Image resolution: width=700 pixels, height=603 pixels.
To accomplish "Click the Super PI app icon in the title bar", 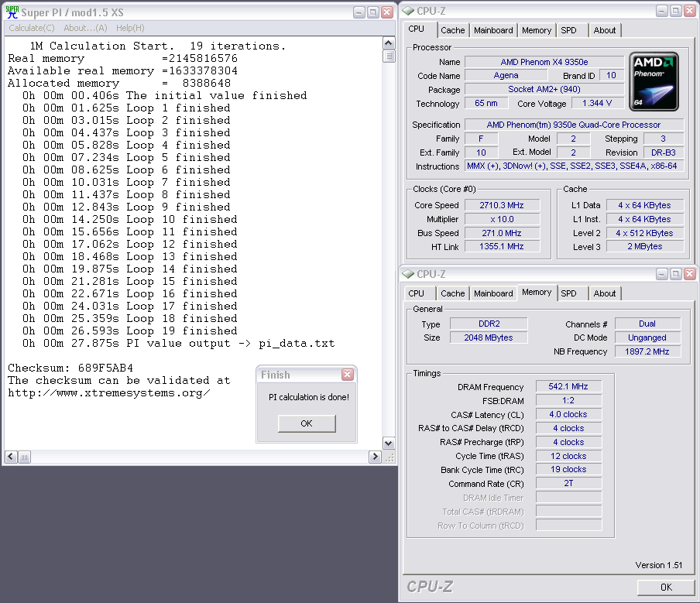I will 12,12.
